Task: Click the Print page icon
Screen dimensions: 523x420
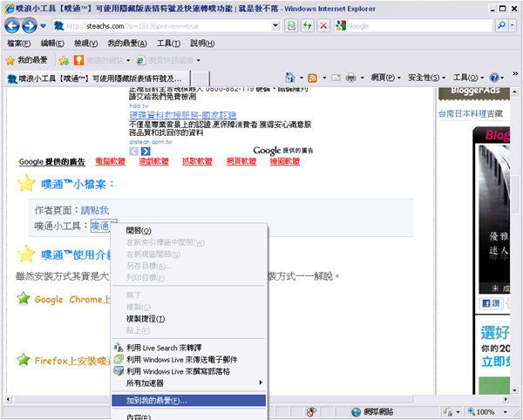Action: (x=350, y=78)
